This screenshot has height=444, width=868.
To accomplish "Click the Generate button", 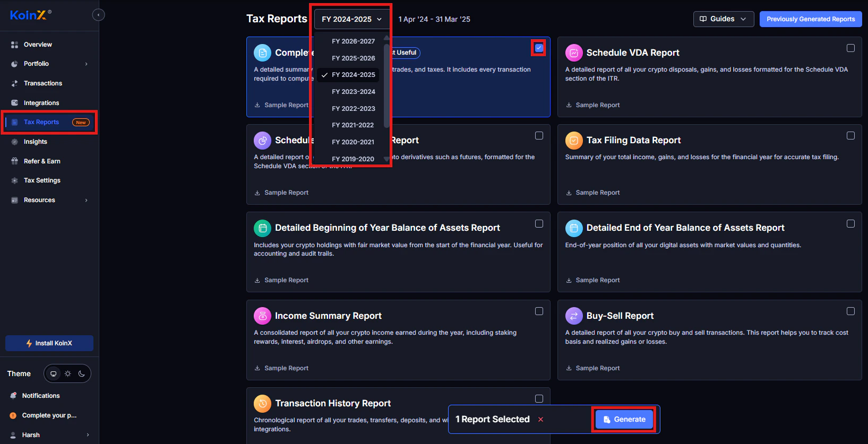I will click(x=624, y=420).
